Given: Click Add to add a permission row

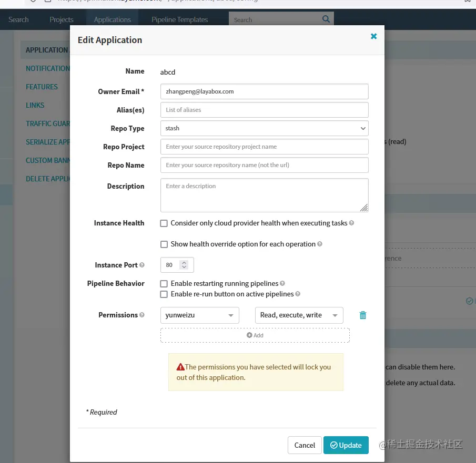Looking at the screenshot, I should coord(255,335).
